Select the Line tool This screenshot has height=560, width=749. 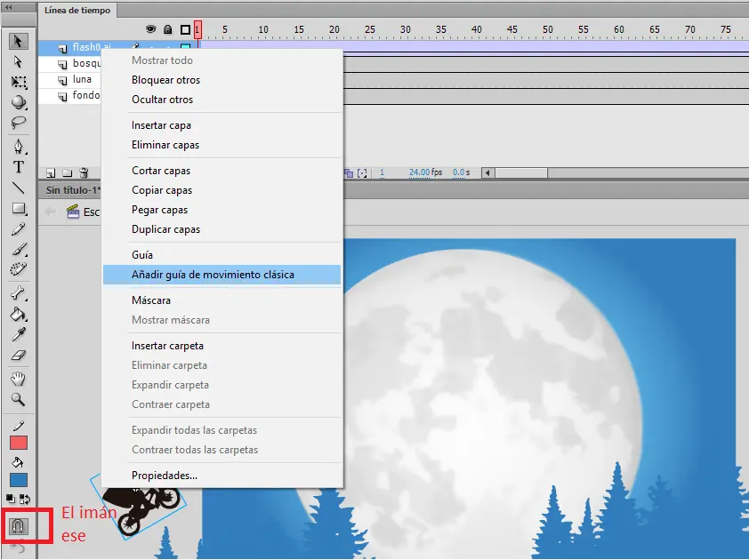(18, 188)
